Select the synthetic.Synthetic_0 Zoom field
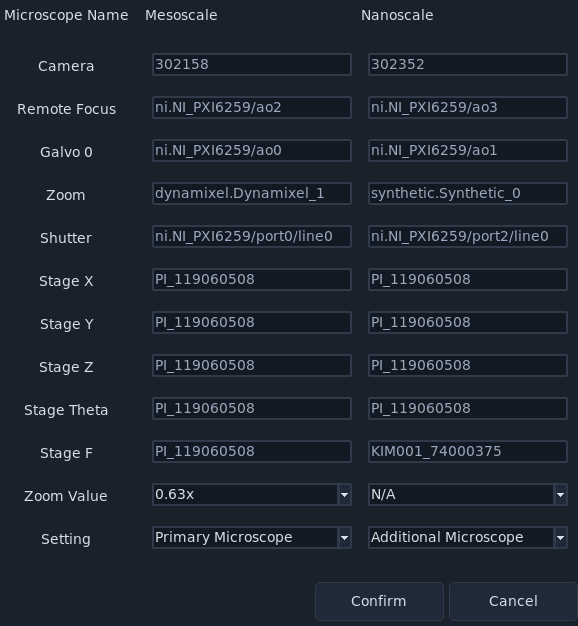The height and width of the screenshot is (626, 578). [x=468, y=194]
